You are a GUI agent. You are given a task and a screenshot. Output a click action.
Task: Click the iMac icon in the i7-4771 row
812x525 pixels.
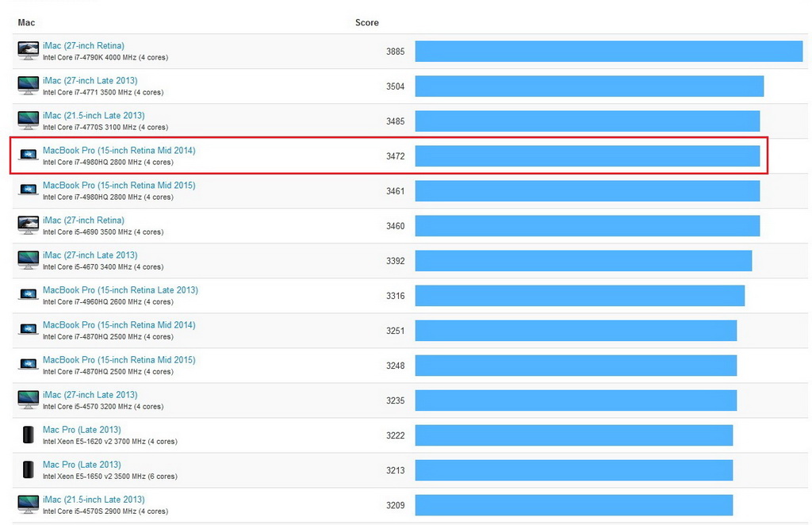pos(28,86)
